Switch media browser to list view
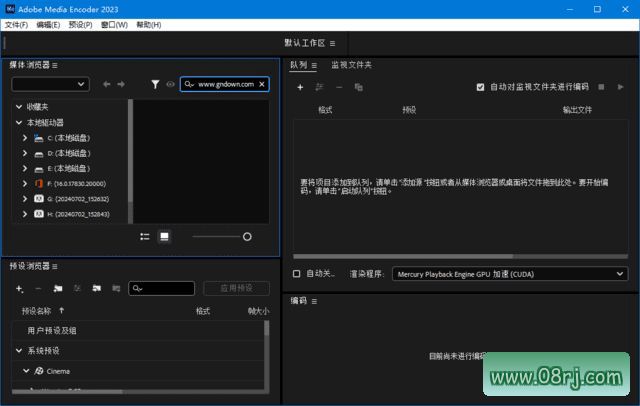 click(x=145, y=237)
